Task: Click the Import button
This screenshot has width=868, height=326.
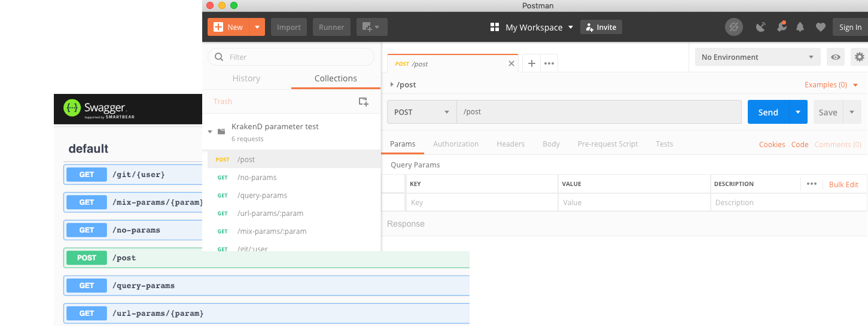Action: point(289,27)
